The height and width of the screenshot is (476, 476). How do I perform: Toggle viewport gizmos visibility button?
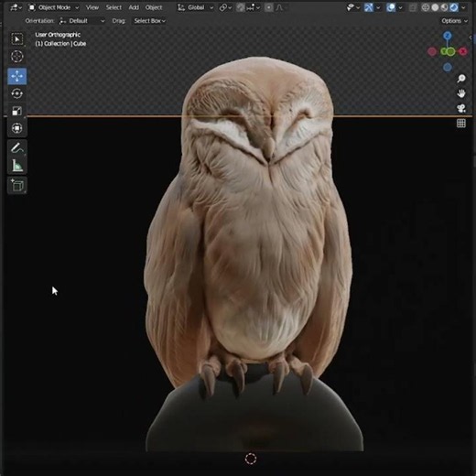[x=369, y=7]
